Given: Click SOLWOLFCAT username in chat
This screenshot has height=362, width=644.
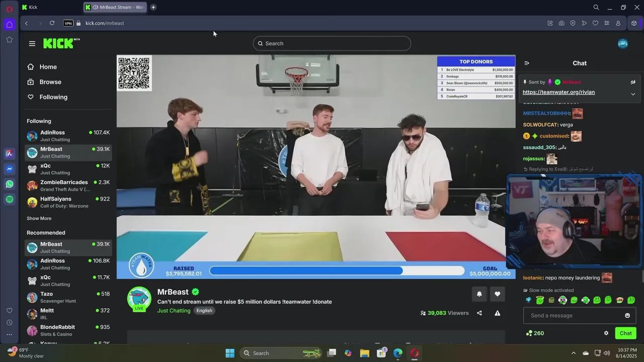Looking at the screenshot, I should coord(540,125).
